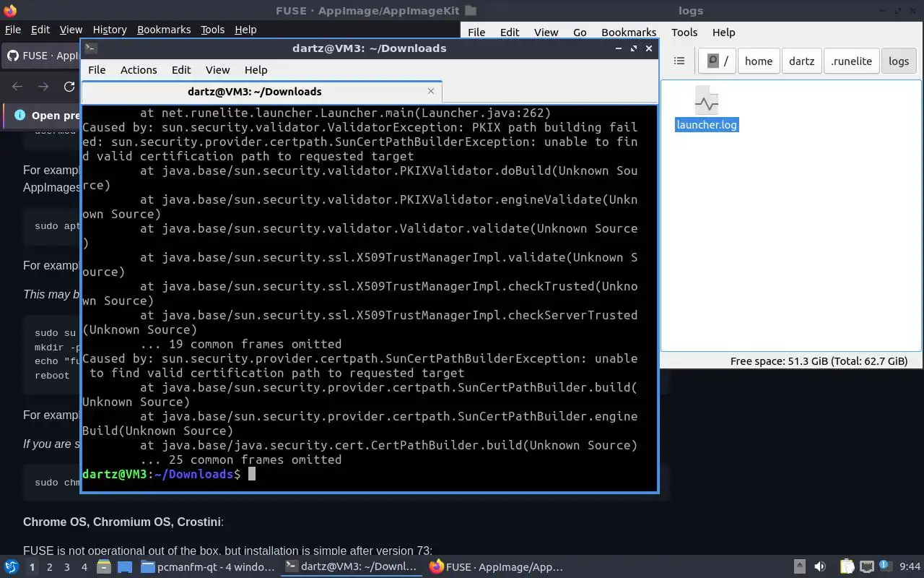
Task: Switch to workspace 2
Action: (x=50, y=567)
